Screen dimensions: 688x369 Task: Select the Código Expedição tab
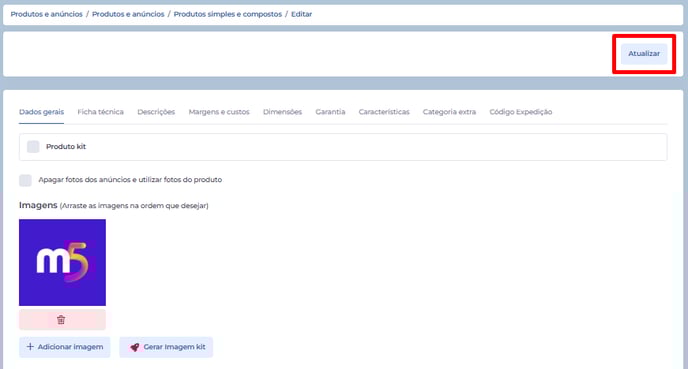point(521,112)
